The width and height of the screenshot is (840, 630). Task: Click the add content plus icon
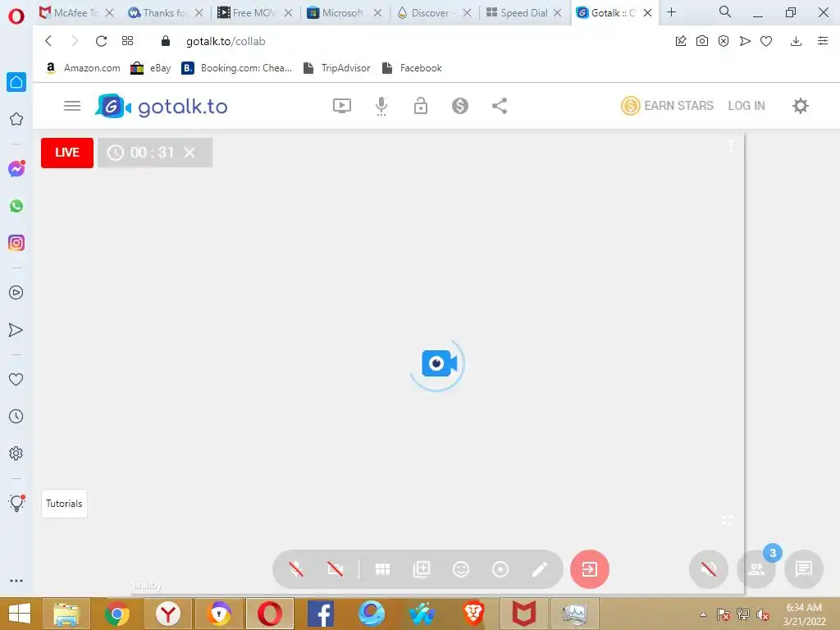[x=422, y=569]
